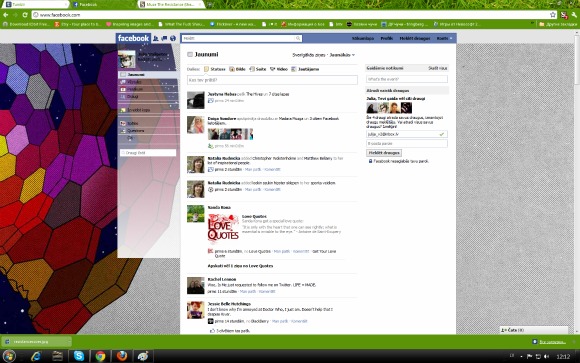The height and width of the screenshot is (363, 580).
Task: Open Google Chrome taskbar icon
Action: click(x=100, y=356)
